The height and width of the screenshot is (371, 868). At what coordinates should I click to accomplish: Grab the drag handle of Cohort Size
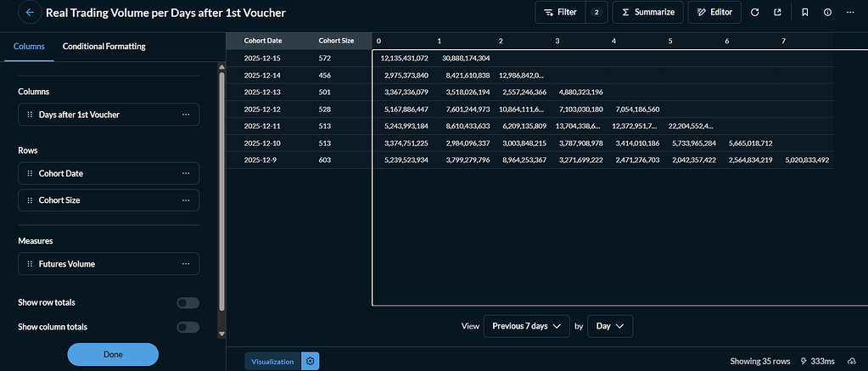pos(30,200)
